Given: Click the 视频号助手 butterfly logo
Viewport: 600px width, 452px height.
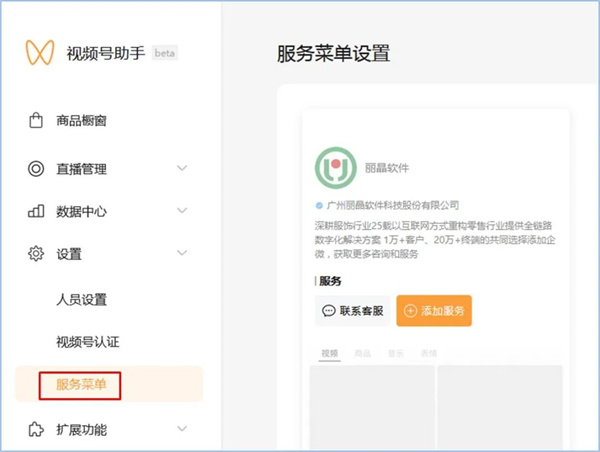Looking at the screenshot, I should [x=40, y=52].
